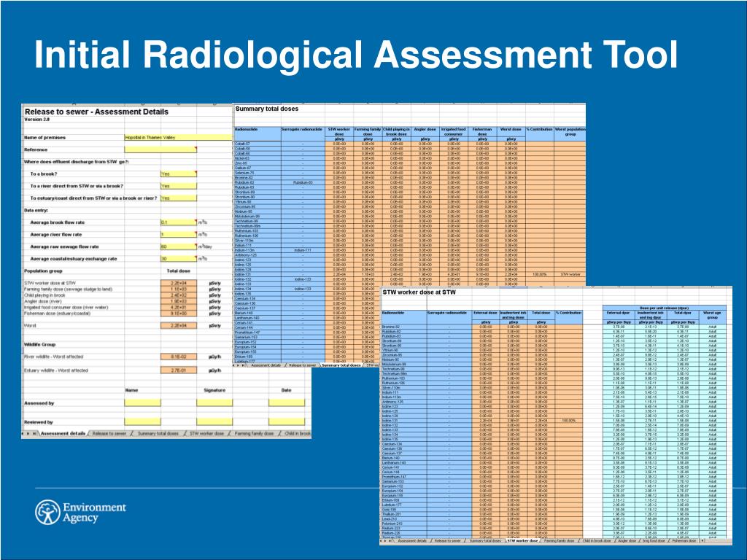Click the Average brook flow rate value cell
This screenshot has width=747, height=560.
pos(178,222)
